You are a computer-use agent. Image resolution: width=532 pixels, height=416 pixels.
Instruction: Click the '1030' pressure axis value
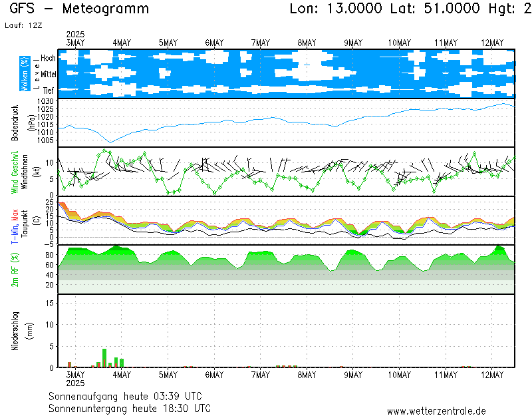pos(45,101)
